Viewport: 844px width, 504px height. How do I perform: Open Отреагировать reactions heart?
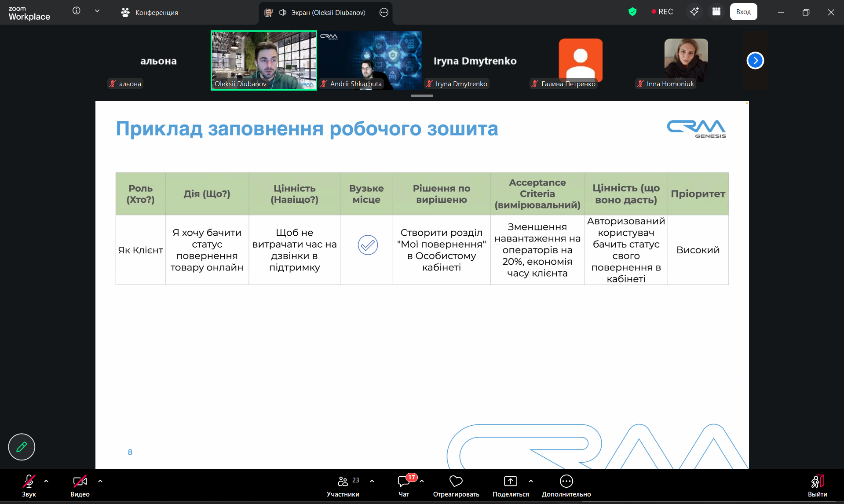pos(456,486)
